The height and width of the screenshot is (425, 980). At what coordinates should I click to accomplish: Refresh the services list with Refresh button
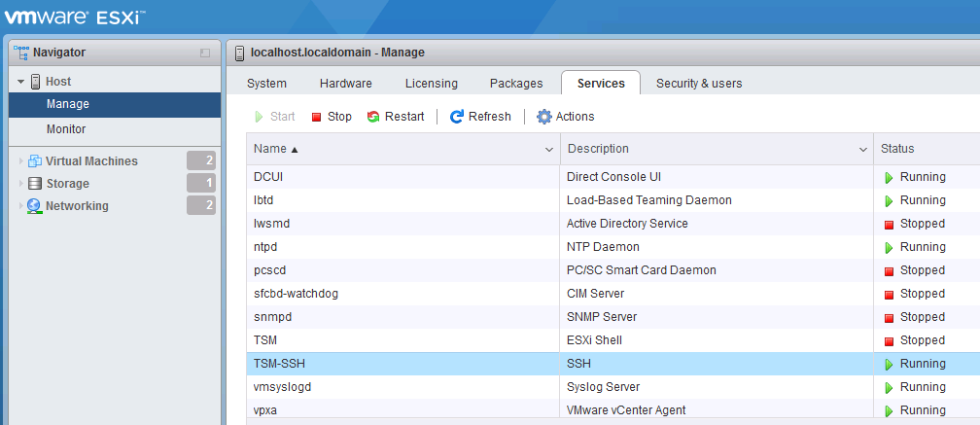pyautogui.click(x=480, y=117)
